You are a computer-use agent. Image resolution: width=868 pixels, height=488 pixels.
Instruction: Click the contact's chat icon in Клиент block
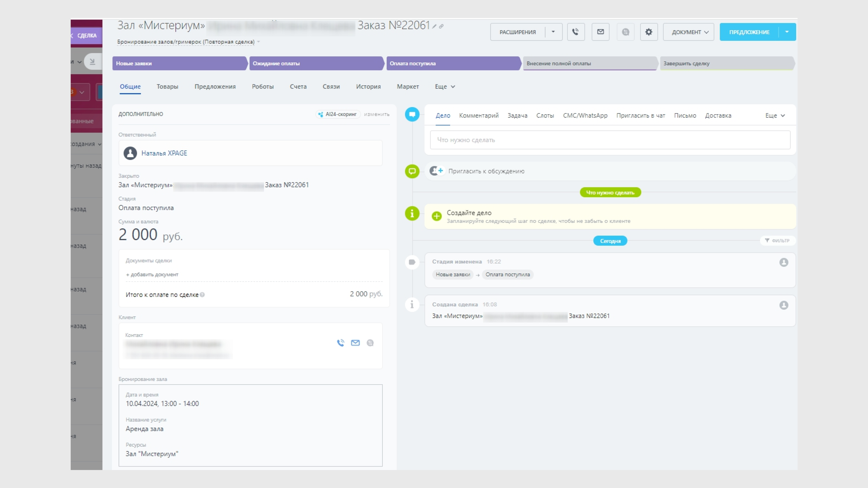click(x=370, y=343)
